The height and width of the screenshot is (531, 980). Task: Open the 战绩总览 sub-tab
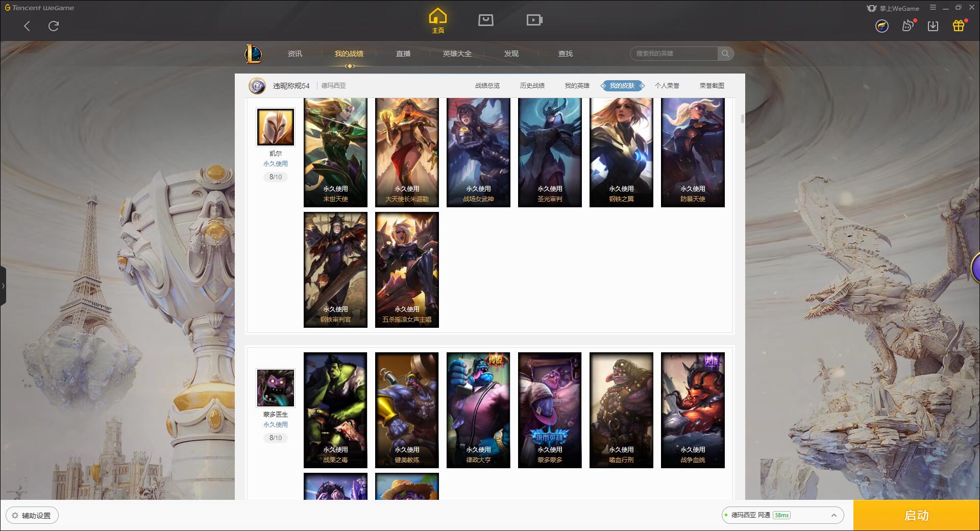click(487, 86)
